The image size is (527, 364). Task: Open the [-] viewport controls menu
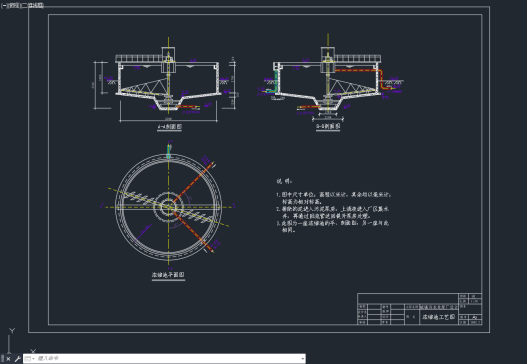coord(4,6)
